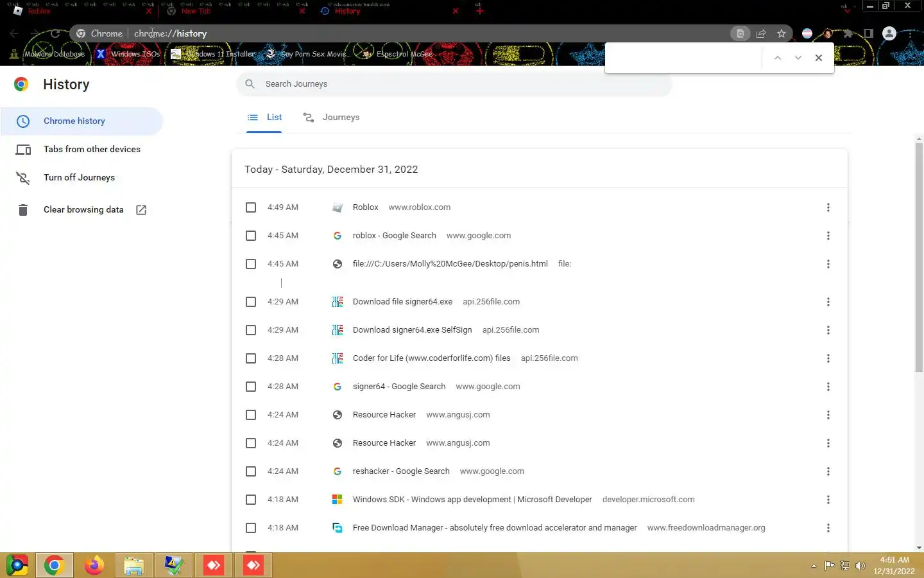Click the Roblox favicon in the 4:49 AM row

(338, 207)
